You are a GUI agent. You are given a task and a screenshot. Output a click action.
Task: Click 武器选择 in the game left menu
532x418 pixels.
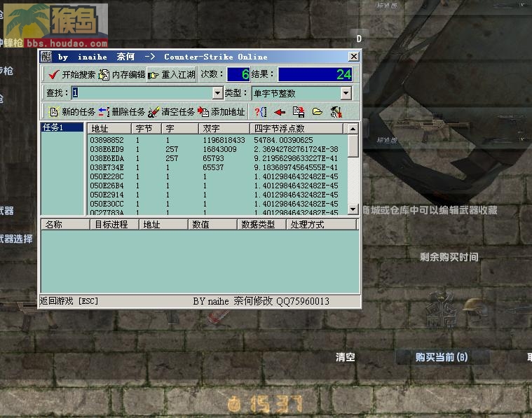[x=16, y=239]
